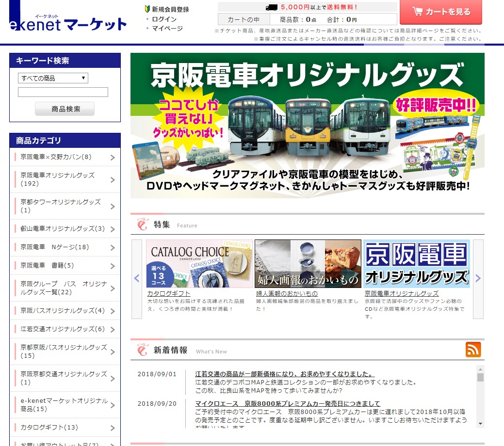Open 江若交通 price update news link
504x446 pixels.
[x=285, y=374]
